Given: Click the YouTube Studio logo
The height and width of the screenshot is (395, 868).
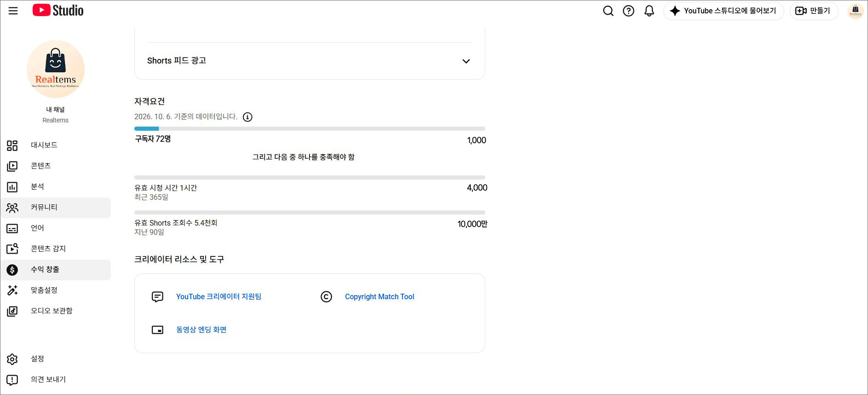Looking at the screenshot, I should pos(58,10).
